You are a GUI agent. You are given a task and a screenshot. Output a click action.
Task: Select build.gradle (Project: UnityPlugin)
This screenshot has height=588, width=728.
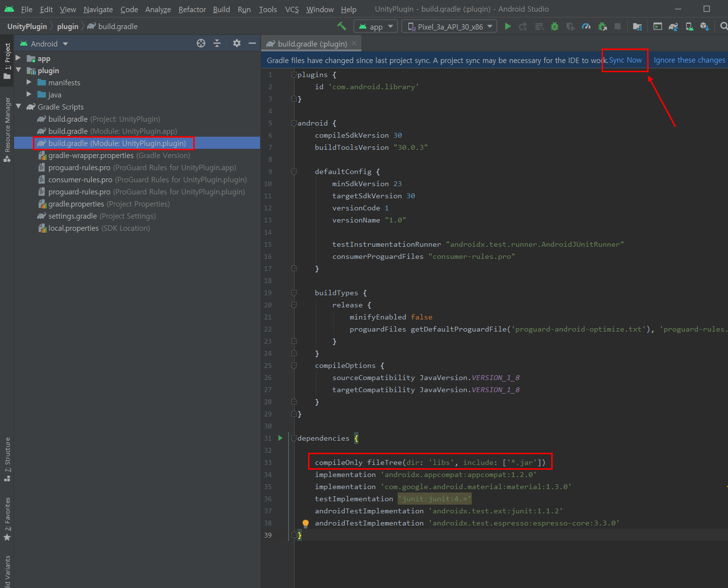click(x=104, y=119)
